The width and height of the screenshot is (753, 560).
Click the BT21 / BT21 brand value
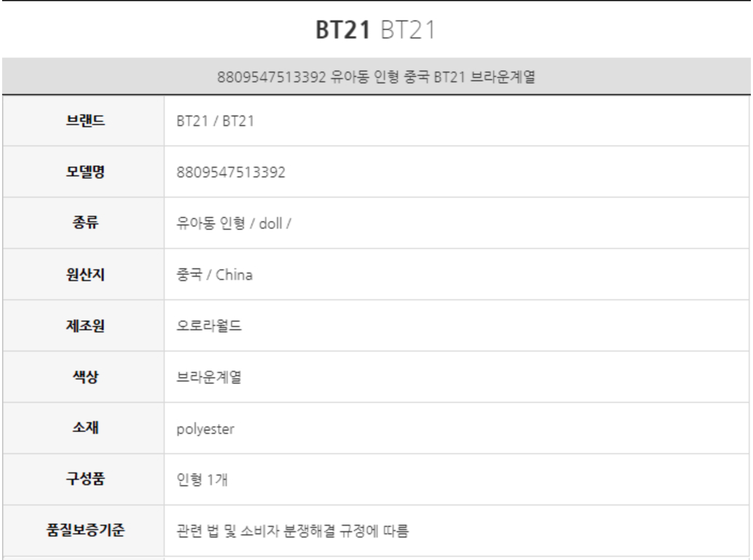coord(215,121)
